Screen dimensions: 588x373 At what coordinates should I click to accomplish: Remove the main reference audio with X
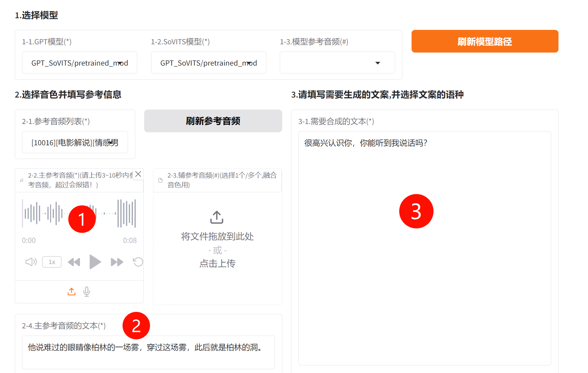click(138, 174)
